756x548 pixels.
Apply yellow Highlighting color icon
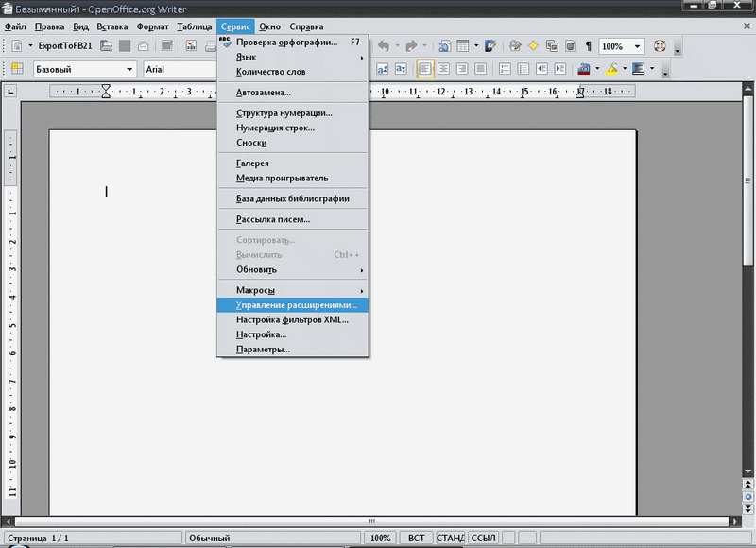click(611, 69)
